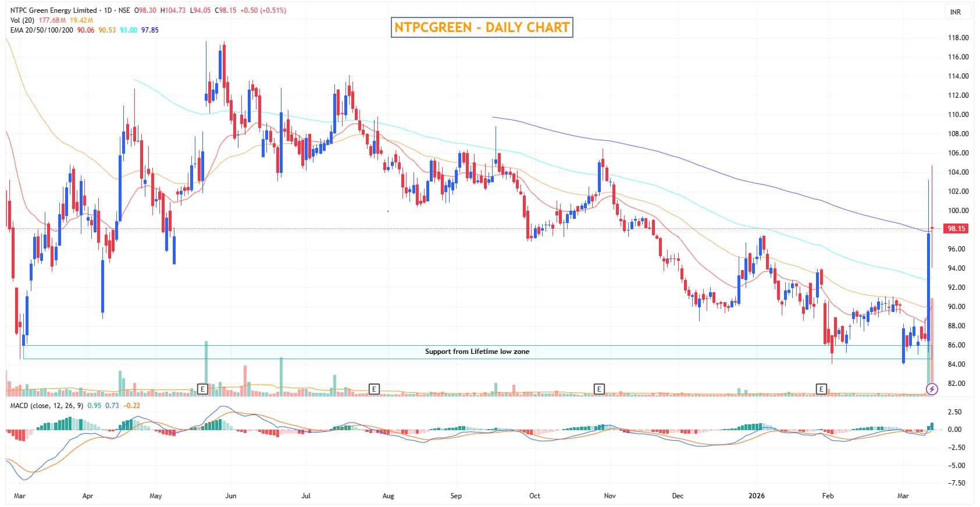
Task: Click the Jul label on time axis
Action: coord(306,496)
